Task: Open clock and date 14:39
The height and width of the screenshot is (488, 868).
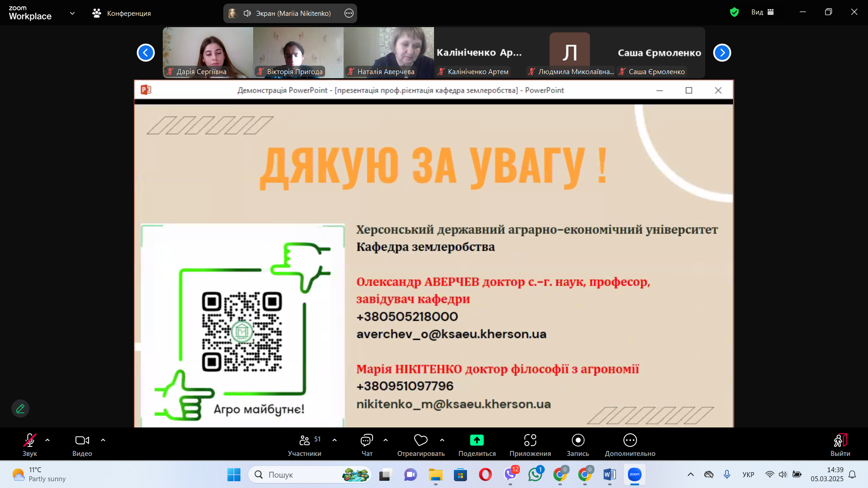Action: point(827,474)
